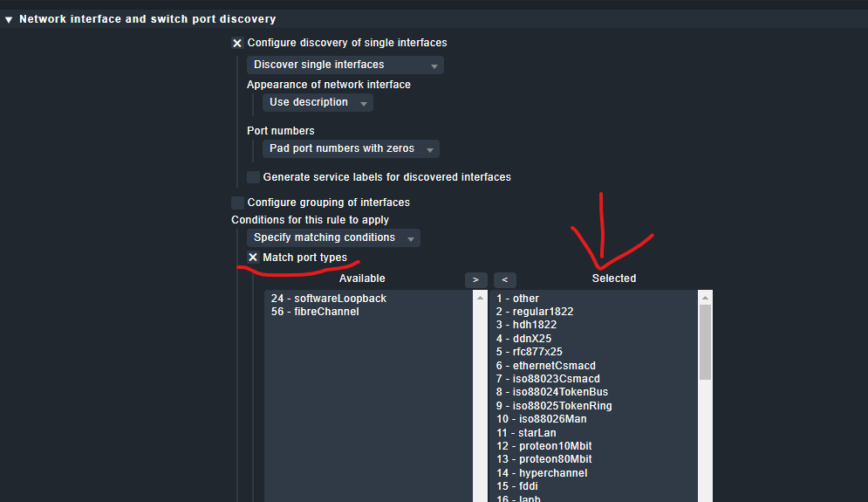Image resolution: width=868 pixels, height=502 pixels.
Task: Collapse Network interface and switch port discovery section
Action: click(10, 19)
